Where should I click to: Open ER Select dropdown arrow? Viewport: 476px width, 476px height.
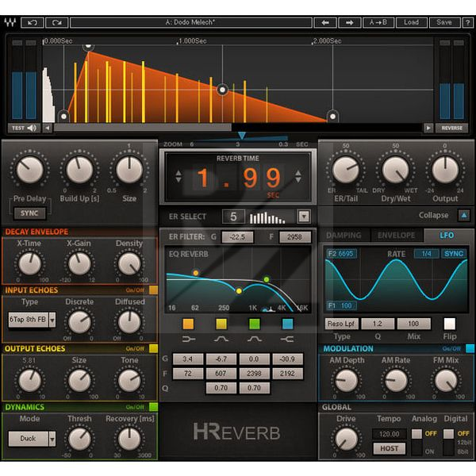tap(304, 217)
